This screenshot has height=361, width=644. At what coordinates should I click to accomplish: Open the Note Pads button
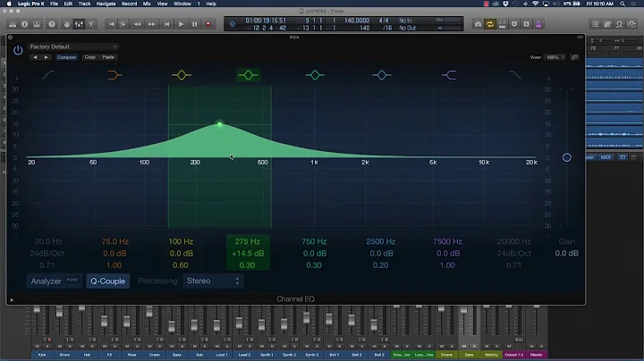pyautogui.click(x=607, y=24)
